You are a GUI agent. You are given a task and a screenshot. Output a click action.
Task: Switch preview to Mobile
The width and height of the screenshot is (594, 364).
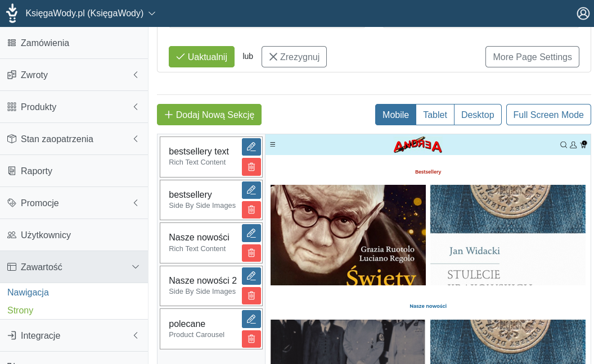point(395,115)
